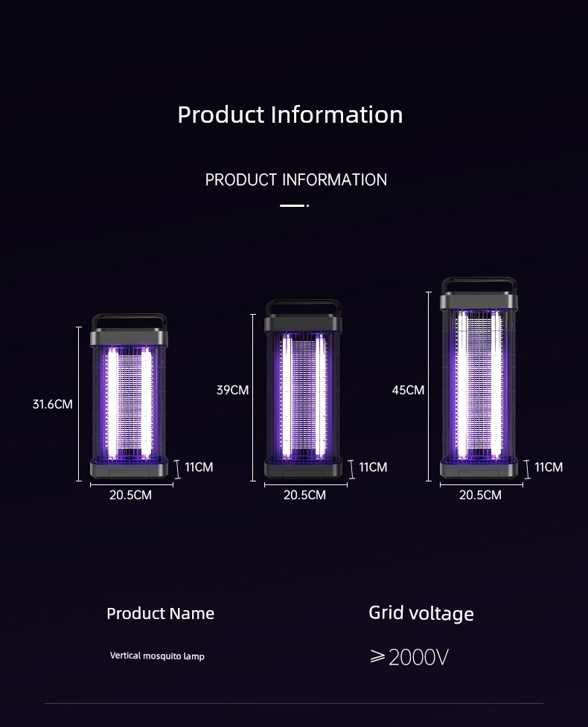Click the handle of the tallest lamp

tap(479, 285)
